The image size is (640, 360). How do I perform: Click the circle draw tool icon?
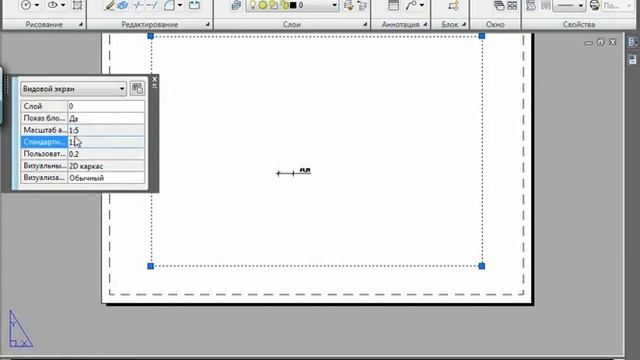tap(26, 5)
